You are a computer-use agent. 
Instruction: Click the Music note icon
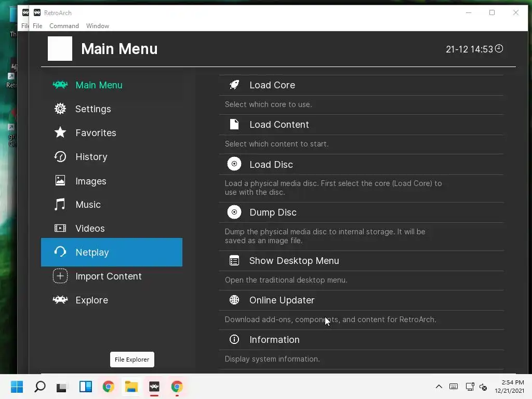click(x=60, y=204)
